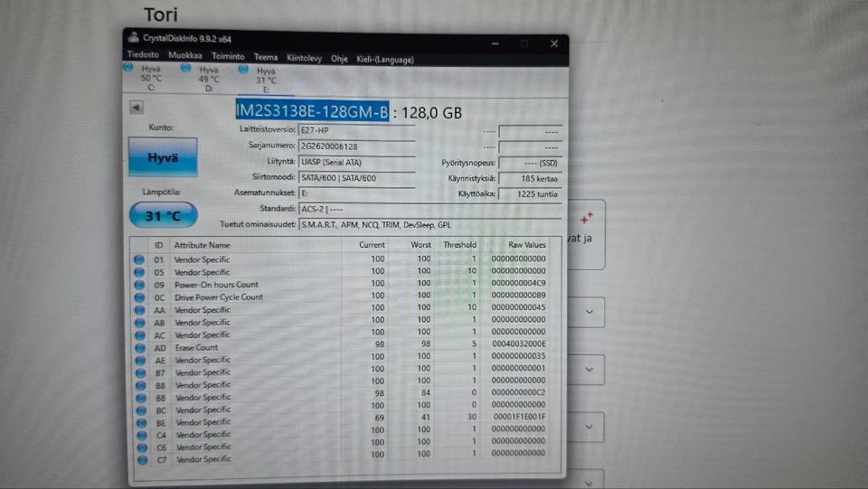This screenshot has height=489, width=868.
Task: Click status icon of Erase Count row
Action: pos(140,348)
